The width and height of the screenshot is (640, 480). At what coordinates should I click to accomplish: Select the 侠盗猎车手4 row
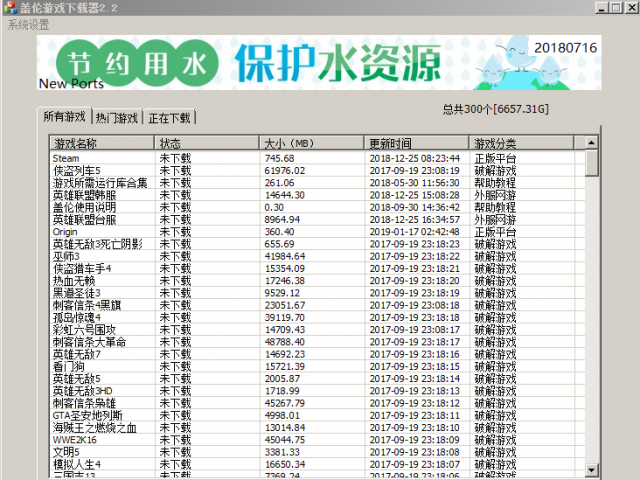click(316, 269)
